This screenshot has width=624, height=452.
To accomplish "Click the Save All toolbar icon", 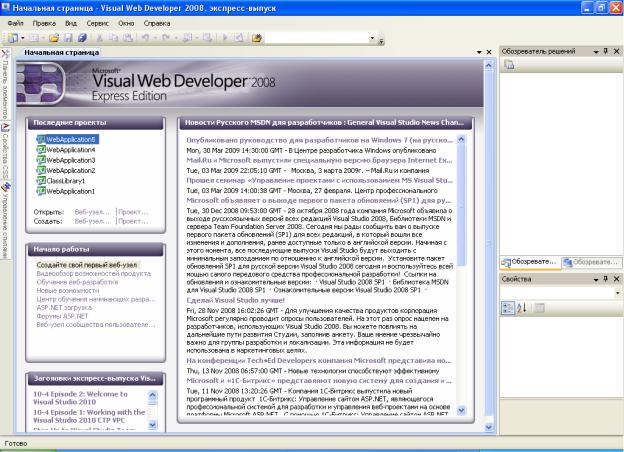I will (x=82, y=38).
